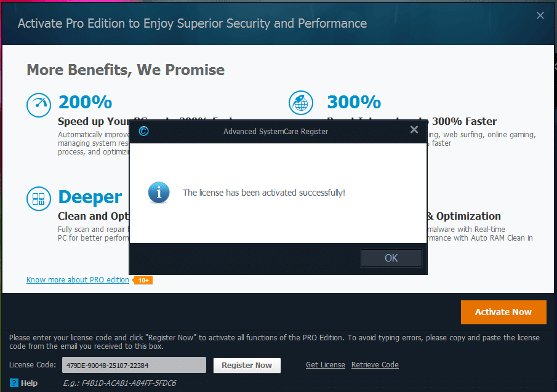Click the Deeper heading text

pos(90,198)
